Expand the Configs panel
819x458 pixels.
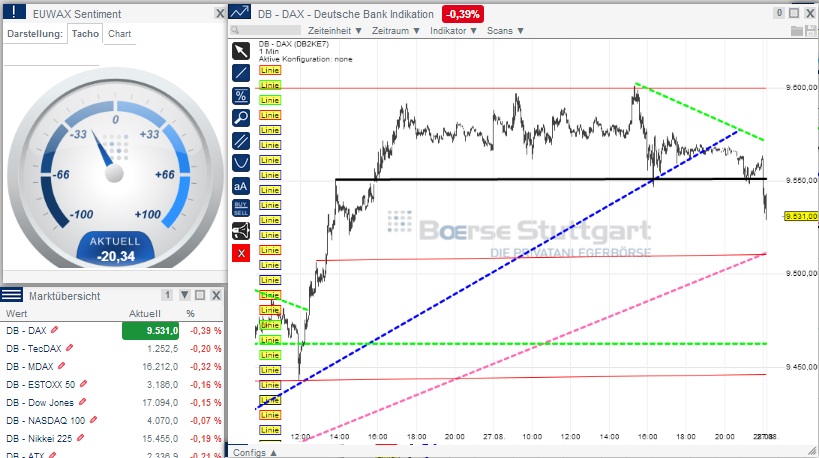coord(254,452)
